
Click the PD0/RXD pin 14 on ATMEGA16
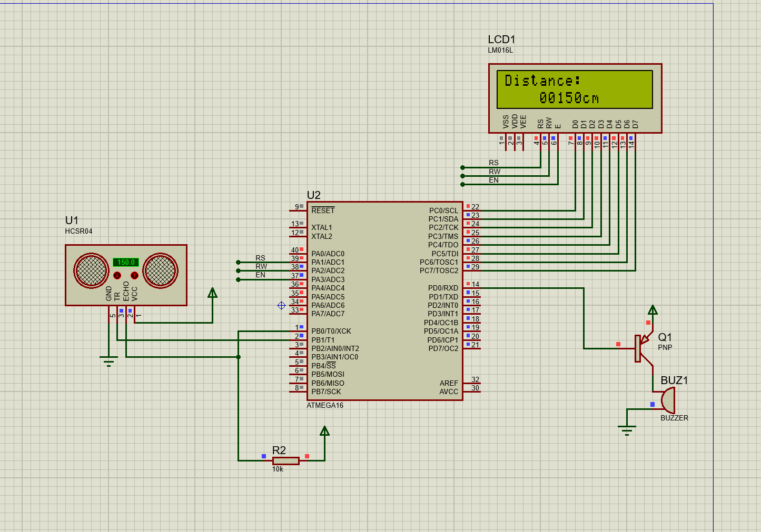[x=472, y=288]
